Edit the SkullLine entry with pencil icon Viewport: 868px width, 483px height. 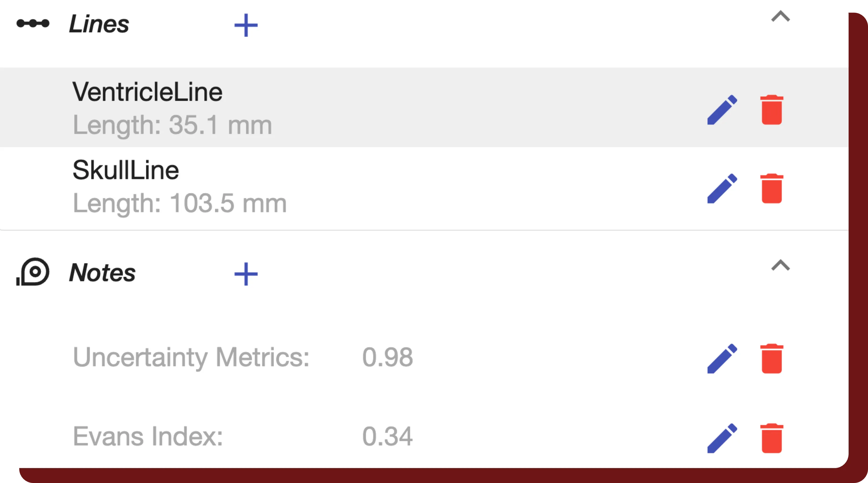click(x=722, y=189)
